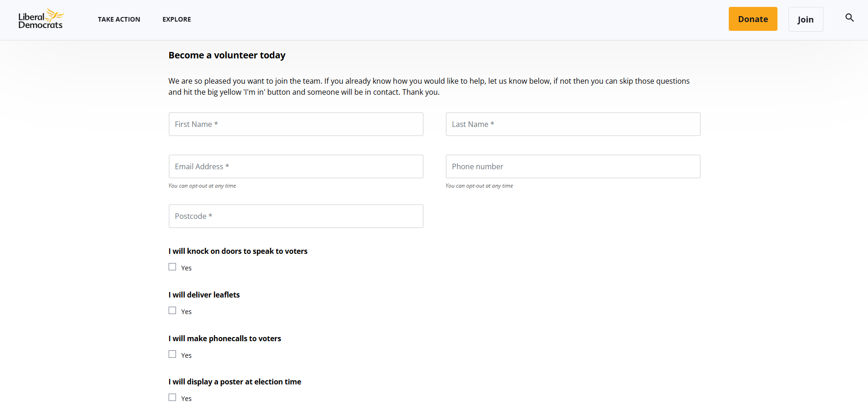Image resolution: width=868 pixels, height=412 pixels.
Task: Check the make phonecalls to voters box
Action: (172, 355)
